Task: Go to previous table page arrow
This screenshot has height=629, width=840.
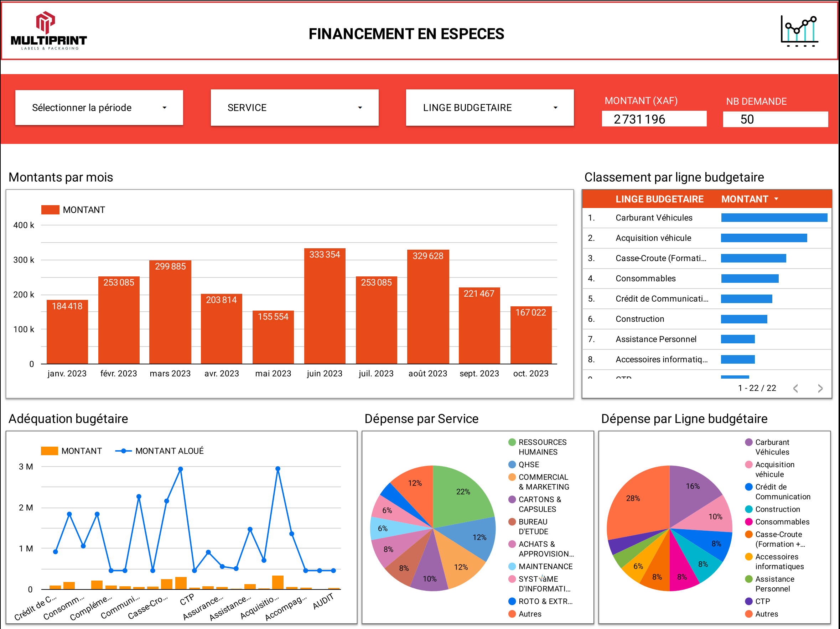Action: tap(796, 388)
